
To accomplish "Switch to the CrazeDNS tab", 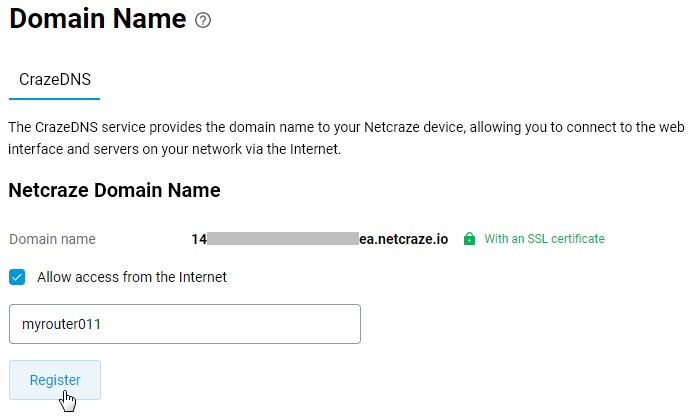I will coord(55,79).
